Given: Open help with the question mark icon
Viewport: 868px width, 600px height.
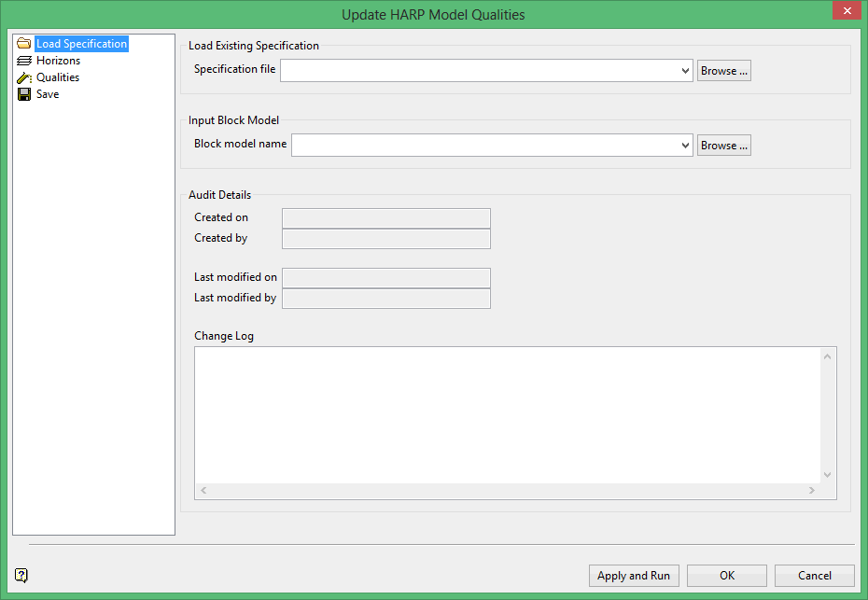Looking at the screenshot, I should [21, 575].
